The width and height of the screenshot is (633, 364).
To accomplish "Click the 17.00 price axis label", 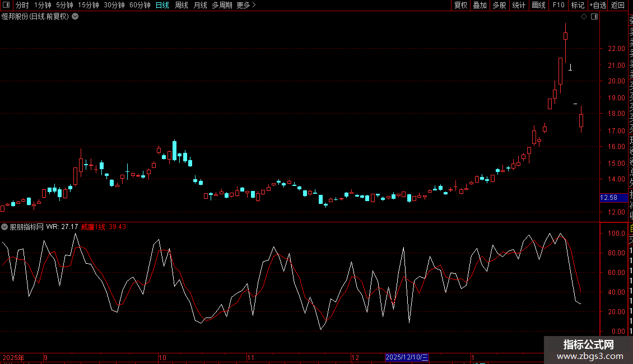I will point(616,130).
